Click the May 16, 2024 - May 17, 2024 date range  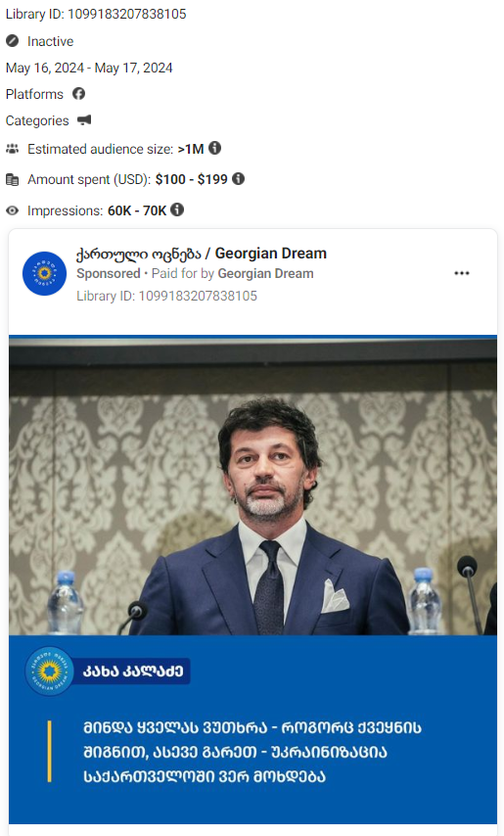click(x=89, y=68)
